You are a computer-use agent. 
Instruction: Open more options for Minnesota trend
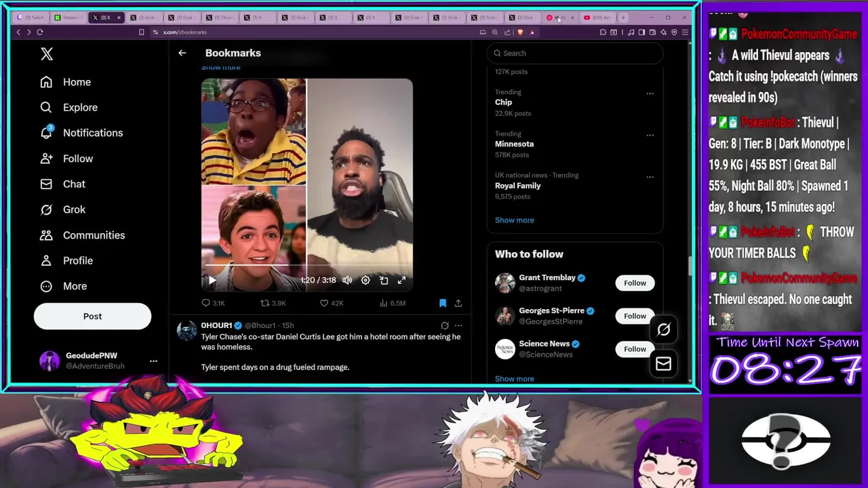(x=650, y=135)
